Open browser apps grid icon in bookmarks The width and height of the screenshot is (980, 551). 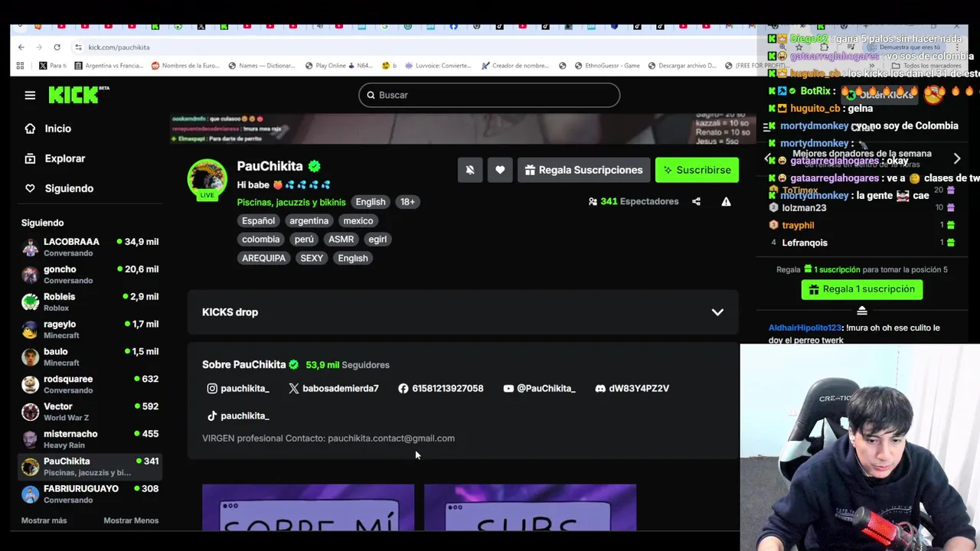tap(20, 66)
